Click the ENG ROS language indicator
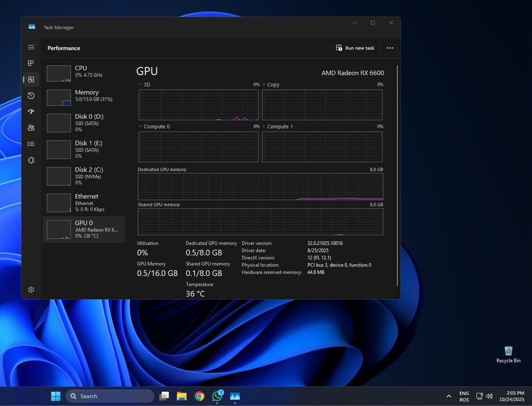Image resolution: width=532 pixels, height=406 pixels. 464,397
